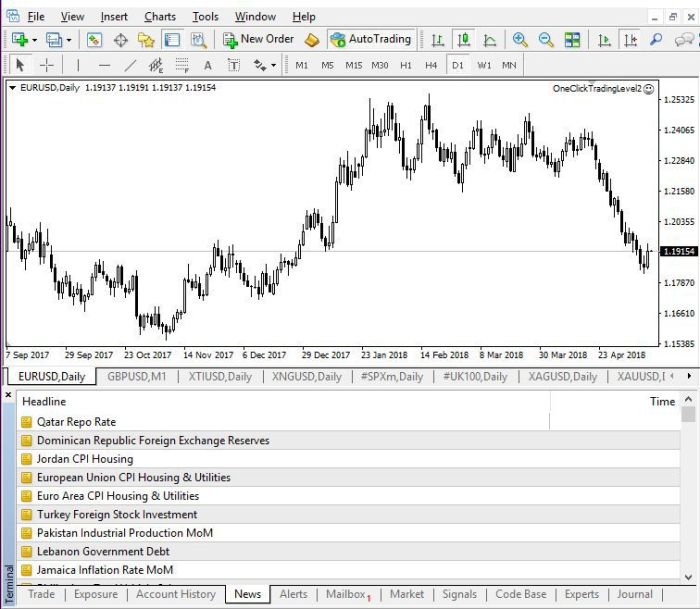The height and width of the screenshot is (609, 700).
Task: Select the Trendline drawing tool
Action: pos(130,66)
